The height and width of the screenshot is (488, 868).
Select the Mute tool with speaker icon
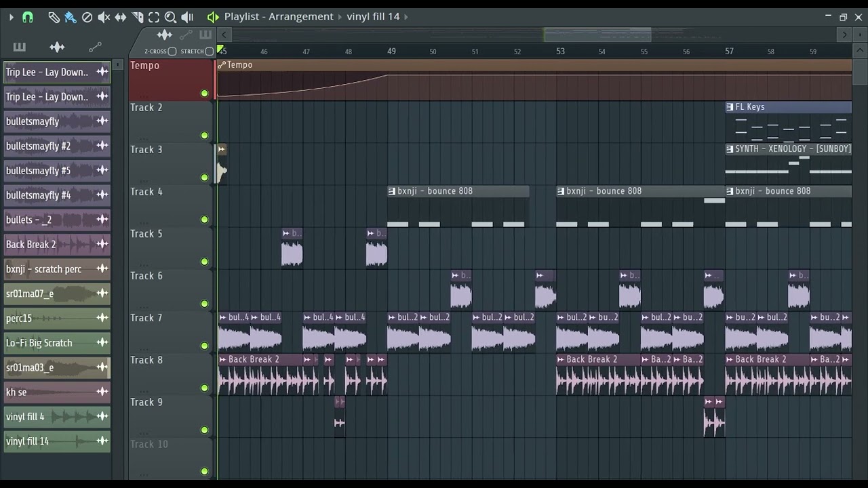coord(104,17)
